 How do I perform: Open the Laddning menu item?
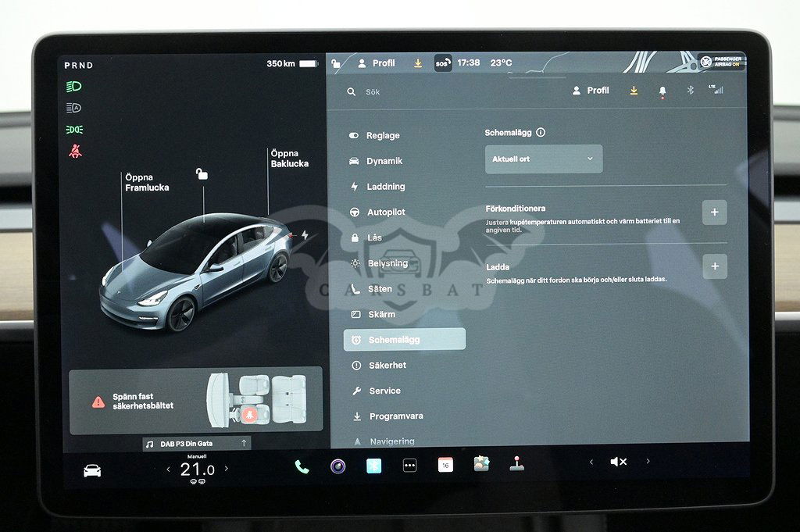(x=386, y=187)
